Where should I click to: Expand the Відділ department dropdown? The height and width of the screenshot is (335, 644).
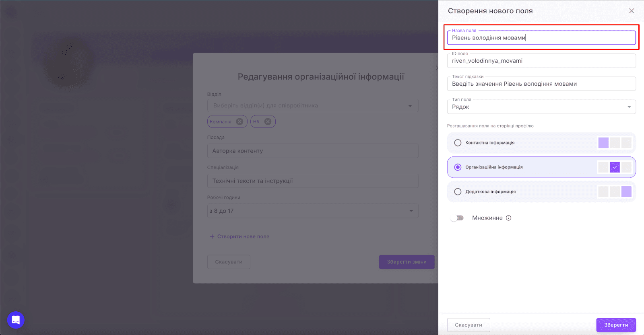[313, 106]
